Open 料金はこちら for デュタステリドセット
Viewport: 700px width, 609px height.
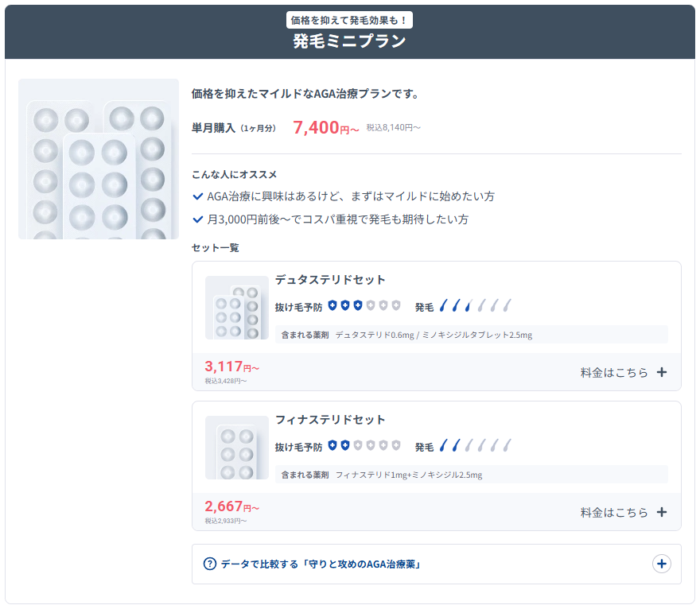614,372
